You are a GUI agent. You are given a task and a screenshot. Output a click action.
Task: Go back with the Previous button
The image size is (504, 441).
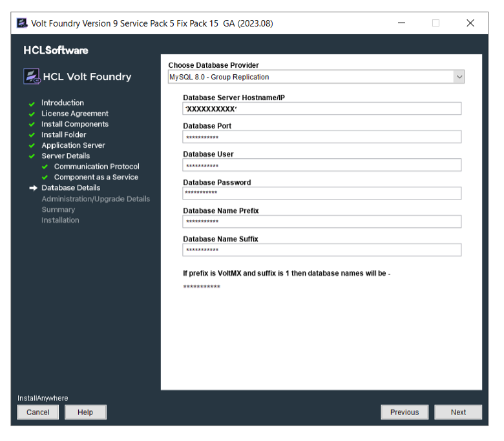coord(404,412)
